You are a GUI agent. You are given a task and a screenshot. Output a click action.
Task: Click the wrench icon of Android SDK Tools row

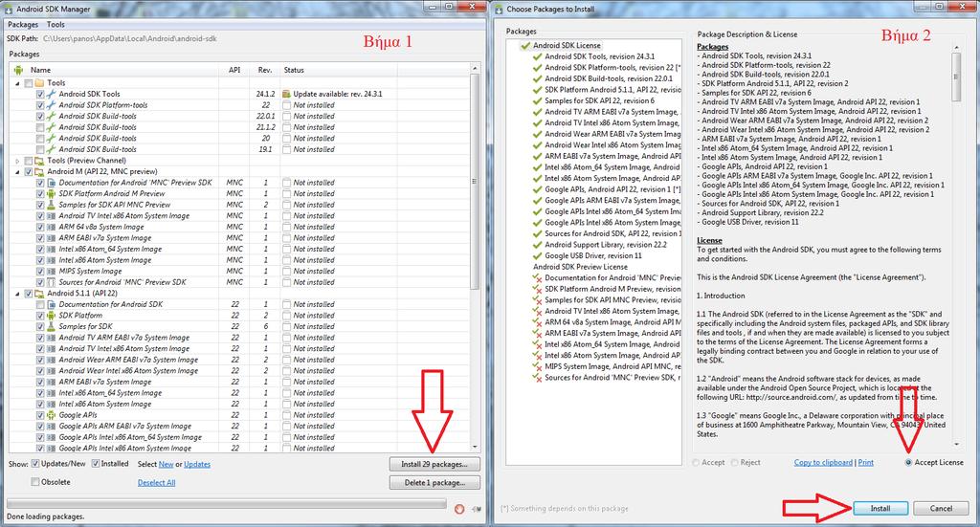pos(52,94)
